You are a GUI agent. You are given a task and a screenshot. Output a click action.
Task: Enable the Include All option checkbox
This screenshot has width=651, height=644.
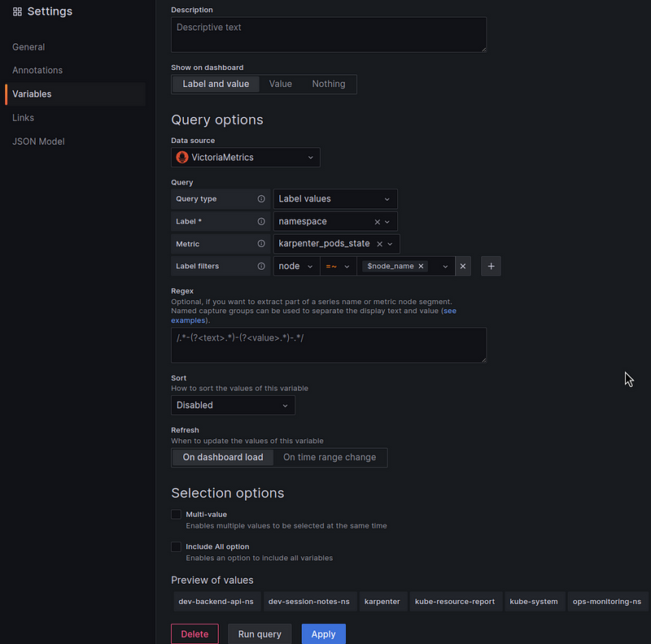pos(176,547)
